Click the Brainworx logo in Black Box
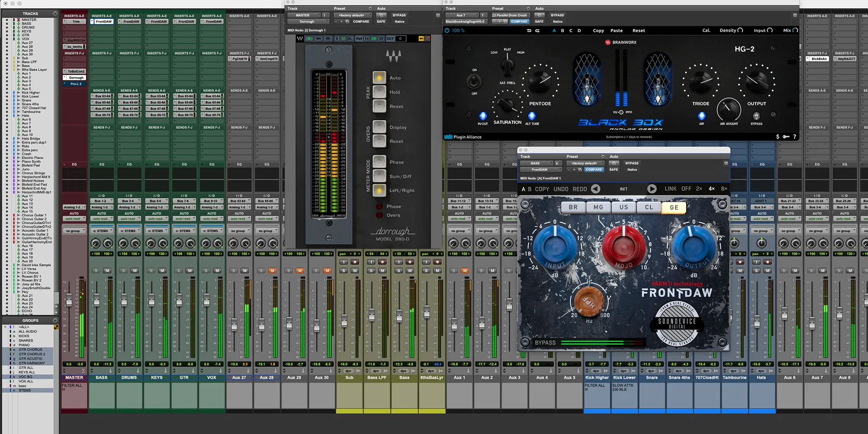The image size is (868, 434). [621, 42]
